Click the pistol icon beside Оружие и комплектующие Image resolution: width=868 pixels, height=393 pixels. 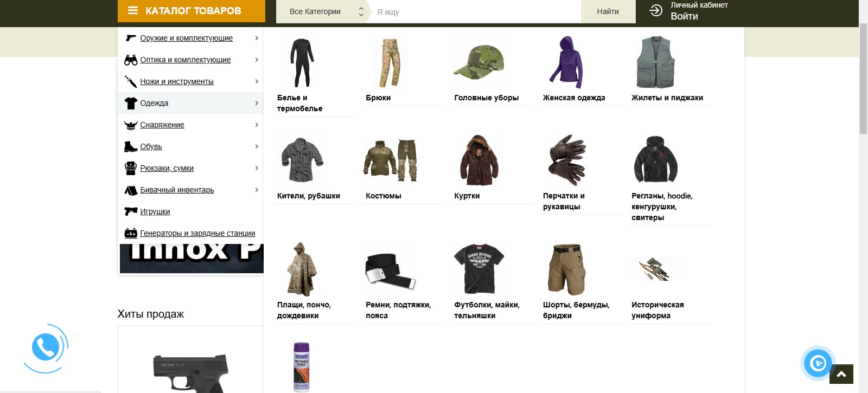coord(130,38)
